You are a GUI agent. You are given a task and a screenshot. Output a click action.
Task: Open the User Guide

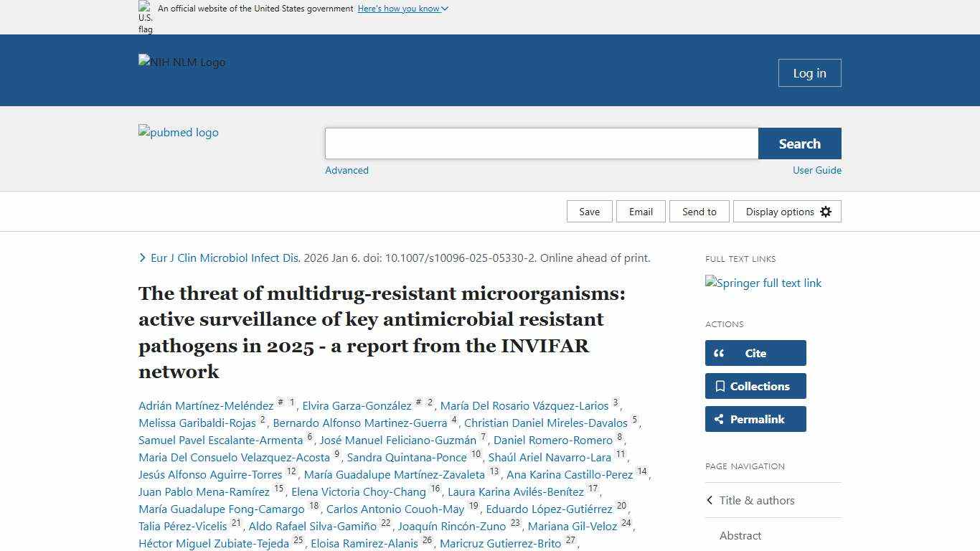[x=817, y=170]
